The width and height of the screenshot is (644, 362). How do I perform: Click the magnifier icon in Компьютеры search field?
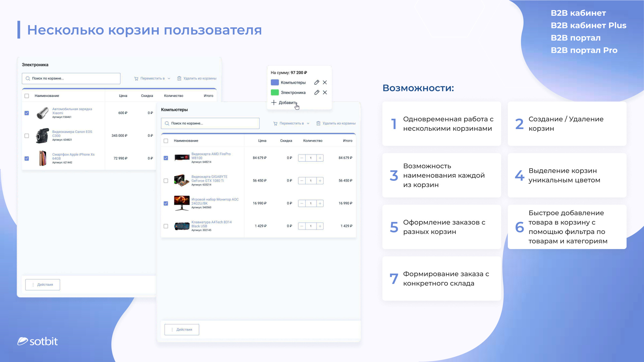(167, 123)
